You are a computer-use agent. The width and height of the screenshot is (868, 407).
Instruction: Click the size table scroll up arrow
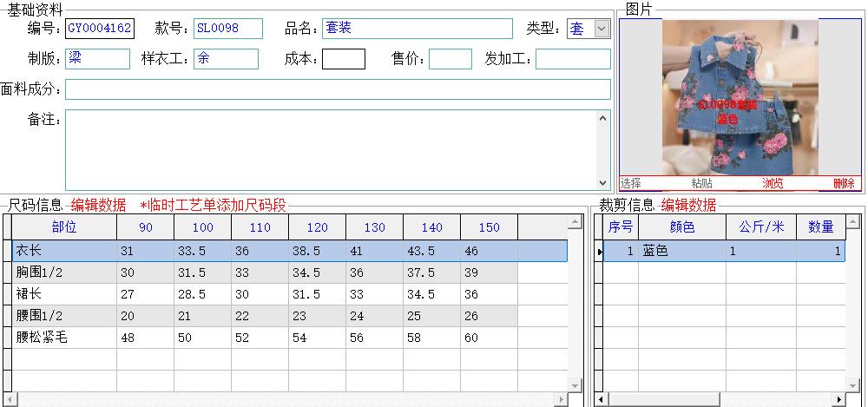pyautogui.click(x=574, y=223)
